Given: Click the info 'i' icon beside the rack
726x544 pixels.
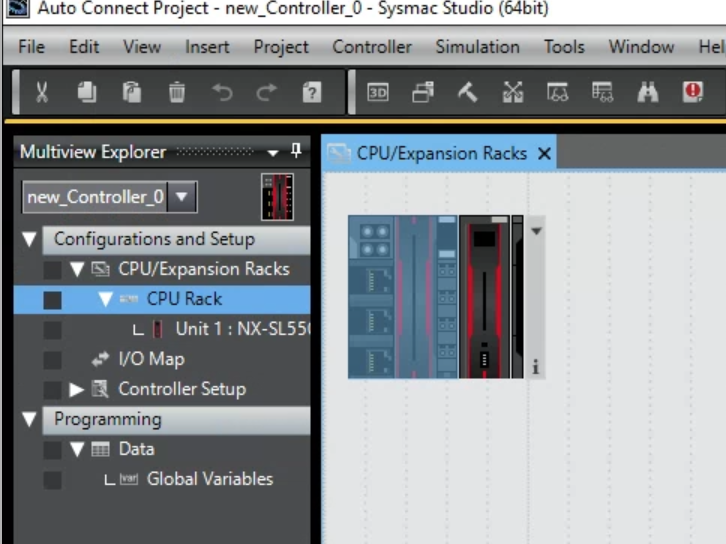Looking at the screenshot, I should pos(536,366).
